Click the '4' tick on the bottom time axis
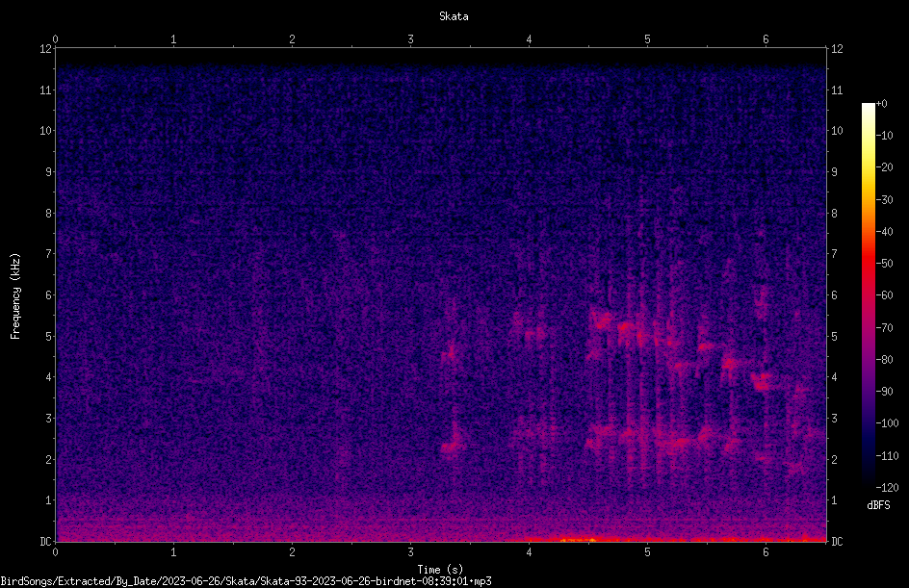909x588 pixels. tap(529, 552)
